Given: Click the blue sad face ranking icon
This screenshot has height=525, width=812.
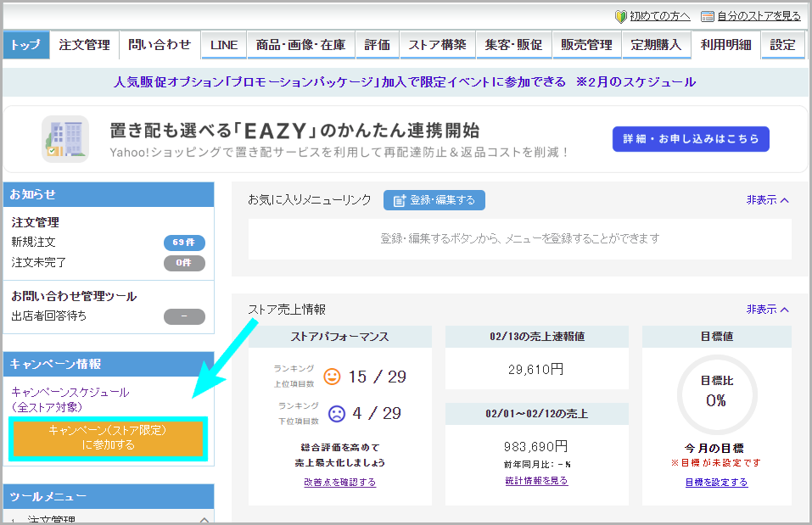Looking at the screenshot, I should click(337, 413).
